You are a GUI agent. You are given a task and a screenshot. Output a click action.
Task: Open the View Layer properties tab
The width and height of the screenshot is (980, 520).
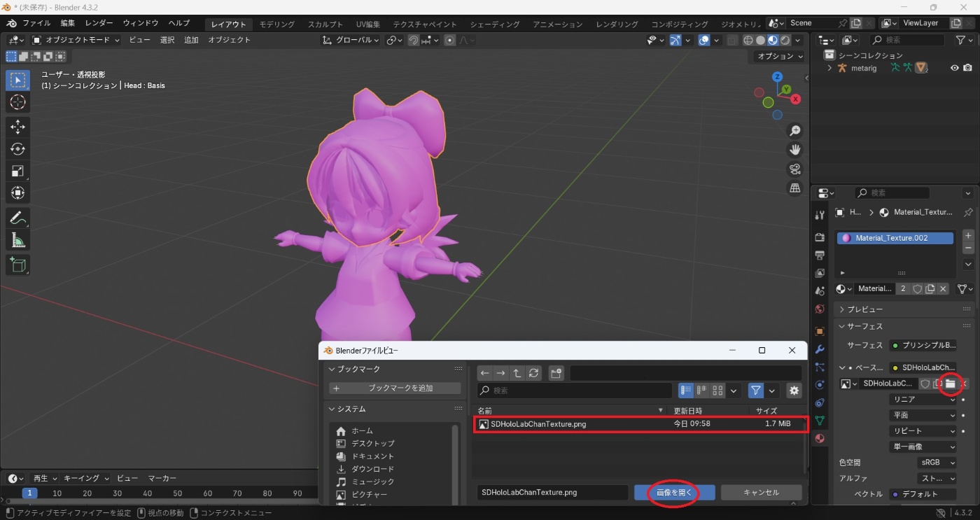tap(820, 273)
